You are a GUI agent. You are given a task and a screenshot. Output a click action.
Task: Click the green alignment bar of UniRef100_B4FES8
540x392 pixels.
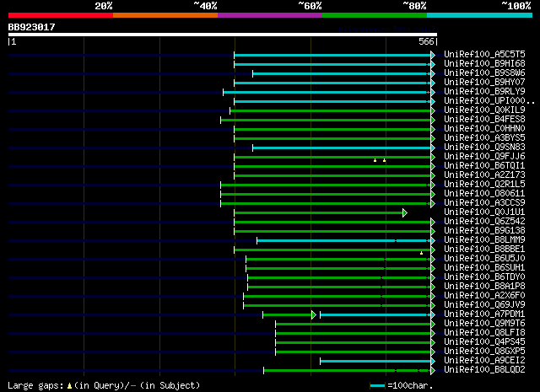click(x=326, y=120)
